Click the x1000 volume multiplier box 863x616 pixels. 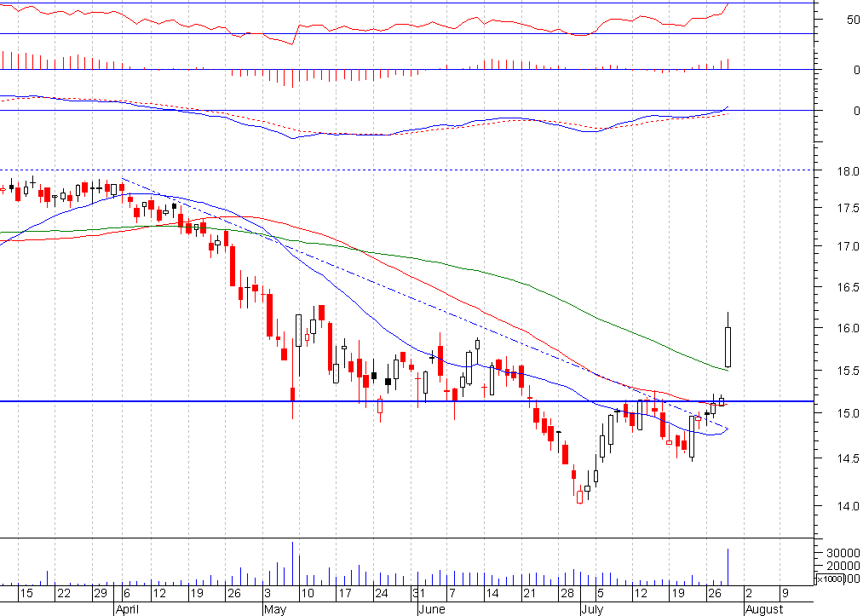(828, 579)
